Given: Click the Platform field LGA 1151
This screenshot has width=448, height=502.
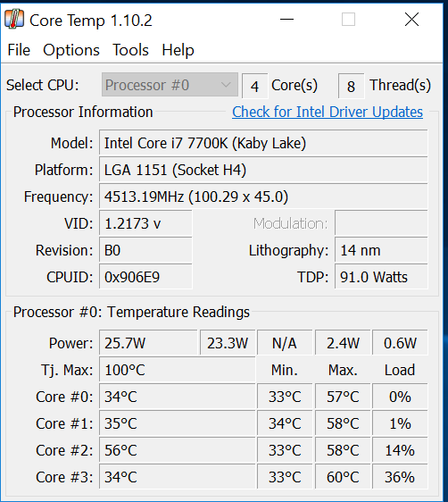Looking at the screenshot, I should (263, 170).
